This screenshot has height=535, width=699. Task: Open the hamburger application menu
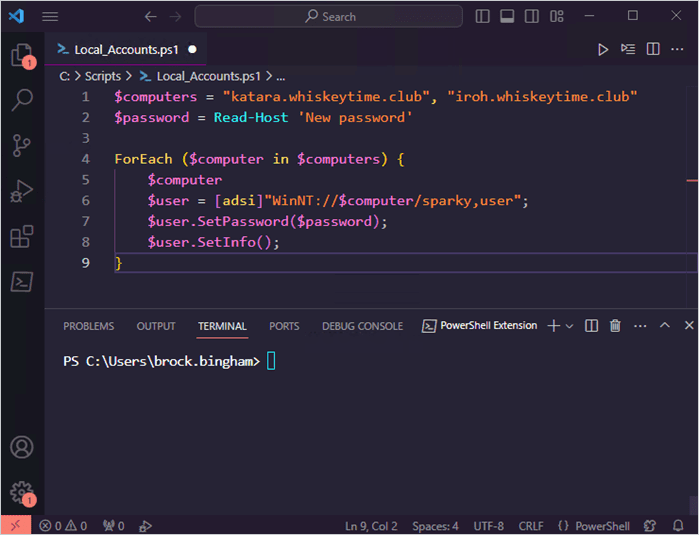(50, 16)
